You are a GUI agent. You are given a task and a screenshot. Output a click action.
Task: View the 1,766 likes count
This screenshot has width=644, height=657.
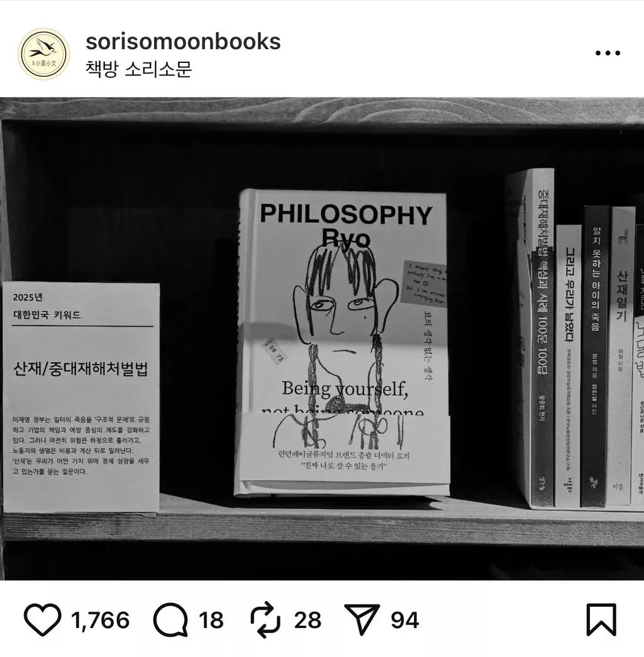click(x=101, y=620)
